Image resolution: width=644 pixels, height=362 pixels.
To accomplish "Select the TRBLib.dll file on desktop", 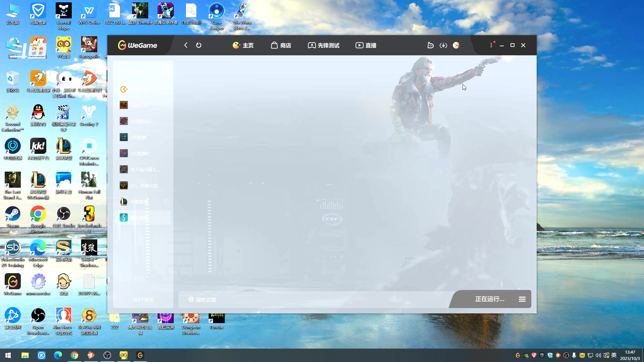I will pos(191,14).
